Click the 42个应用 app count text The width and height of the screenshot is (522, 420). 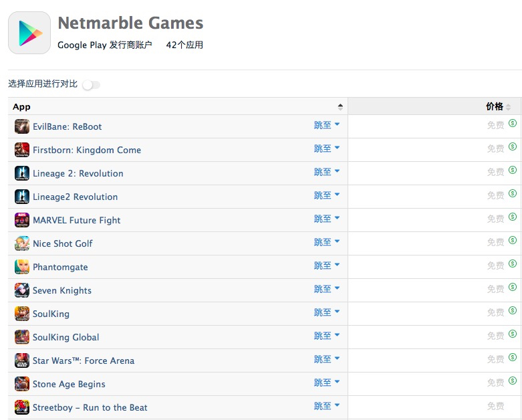(x=184, y=45)
